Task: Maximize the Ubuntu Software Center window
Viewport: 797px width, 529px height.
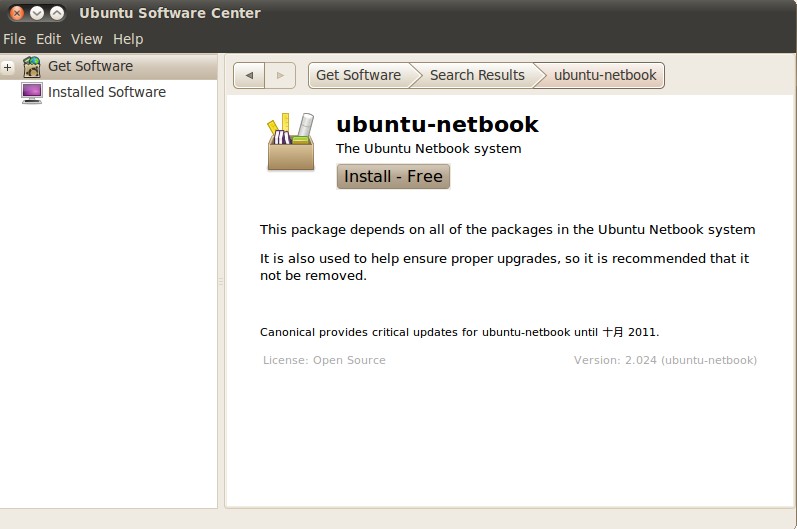Action: click(x=57, y=13)
